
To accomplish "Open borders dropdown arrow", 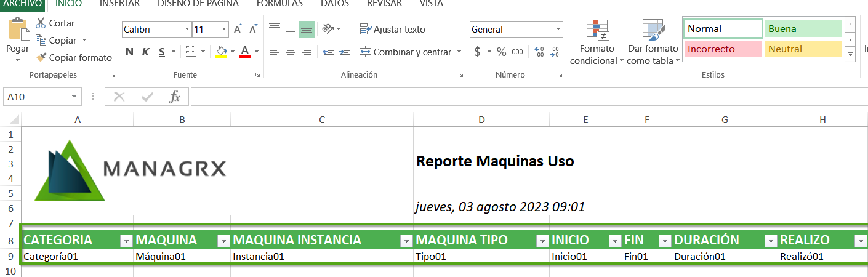I will (x=204, y=52).
